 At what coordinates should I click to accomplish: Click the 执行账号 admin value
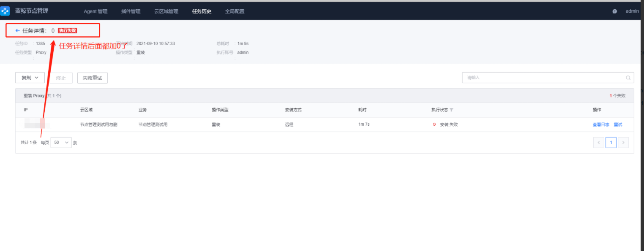pyautogui.click(x=243, y=53)
